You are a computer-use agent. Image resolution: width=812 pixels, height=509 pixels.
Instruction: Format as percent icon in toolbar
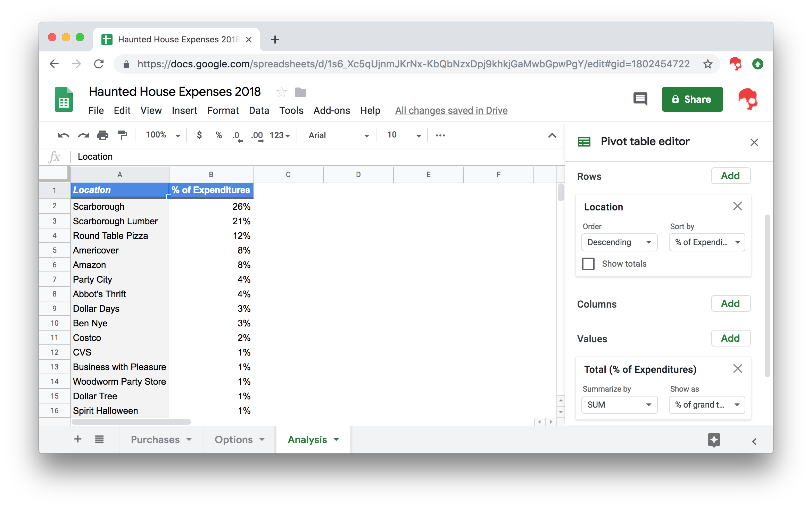(219, 135)
